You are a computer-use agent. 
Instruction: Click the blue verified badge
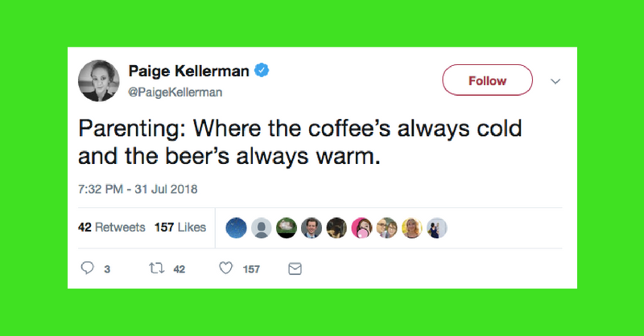pos(262,70)
